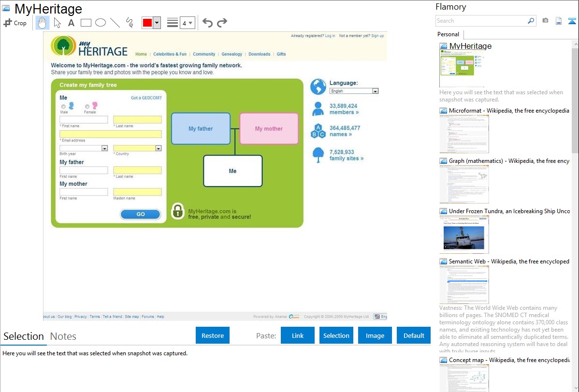This screenshot has width=579, height=392.
Task: Pick the freehand scribble tool
Action: click(129, 23)
